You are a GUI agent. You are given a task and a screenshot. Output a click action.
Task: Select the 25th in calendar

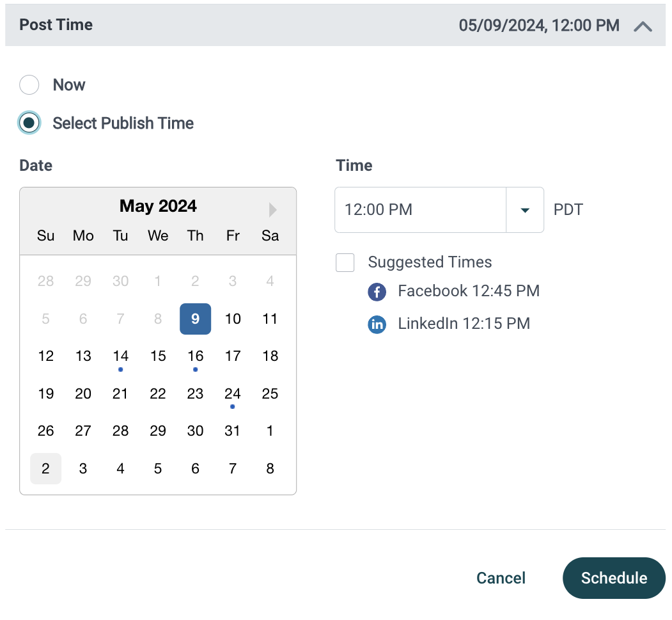pyautogui.click(x=270, y=393)
